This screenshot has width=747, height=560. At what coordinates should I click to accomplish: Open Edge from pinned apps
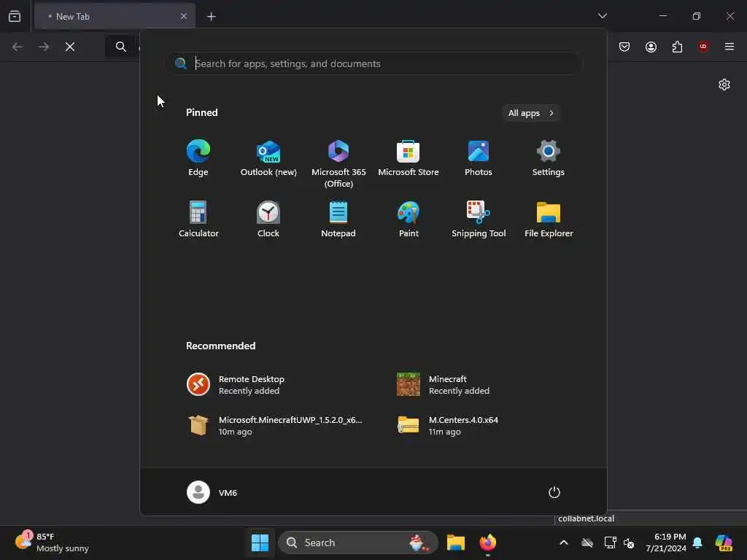198,158
